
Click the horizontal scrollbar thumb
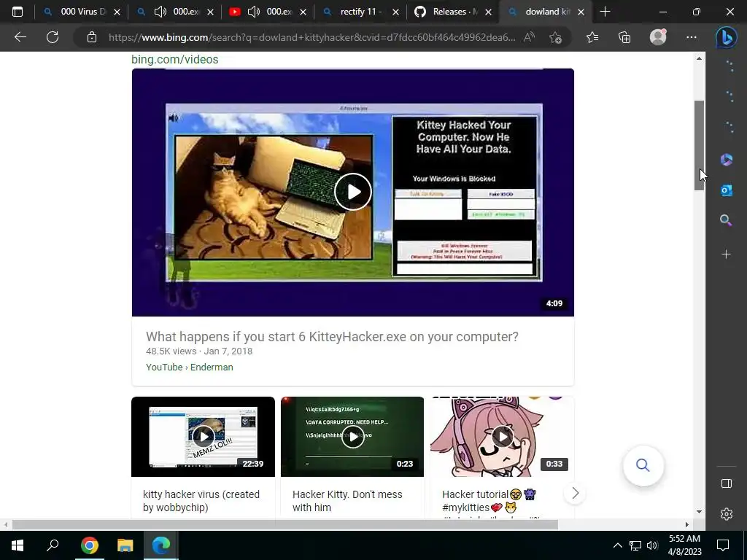[x=285, y=525]
